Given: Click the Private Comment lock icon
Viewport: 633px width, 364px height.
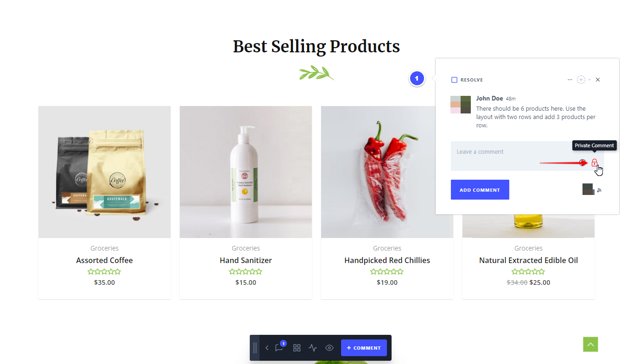Looking at the screenshot, I should pos(595,163).
